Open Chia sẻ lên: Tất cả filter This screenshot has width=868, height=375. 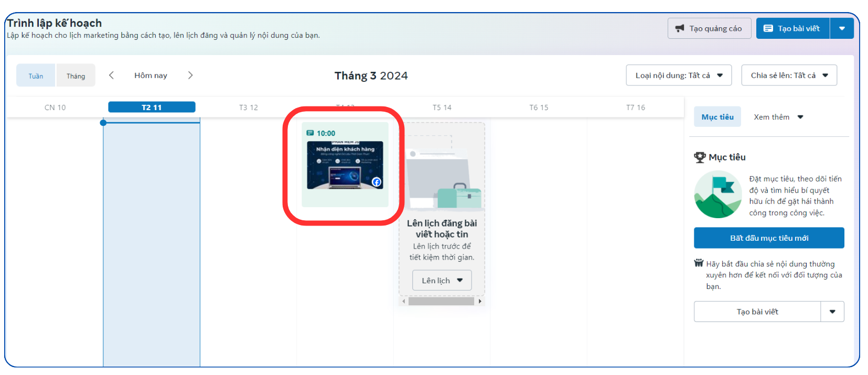789,76
